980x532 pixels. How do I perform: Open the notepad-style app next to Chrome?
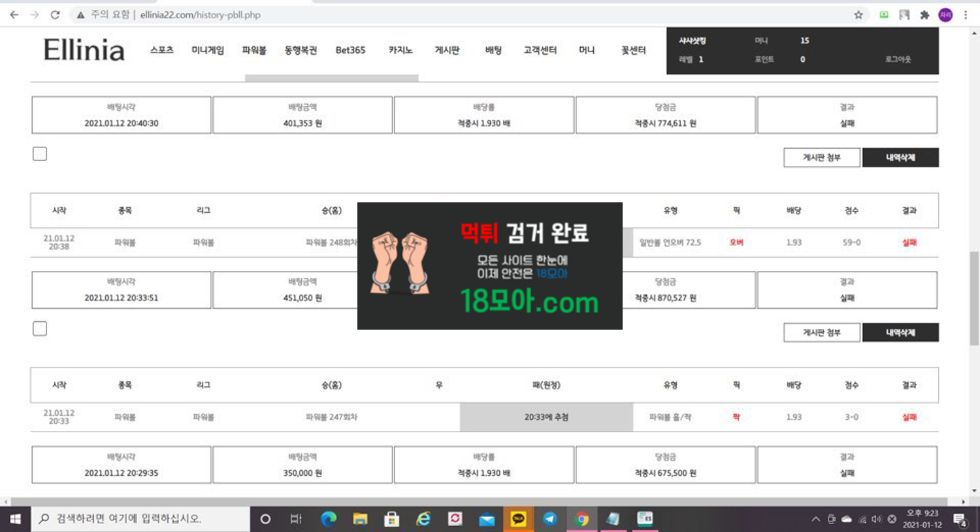[x=613, y=519]
